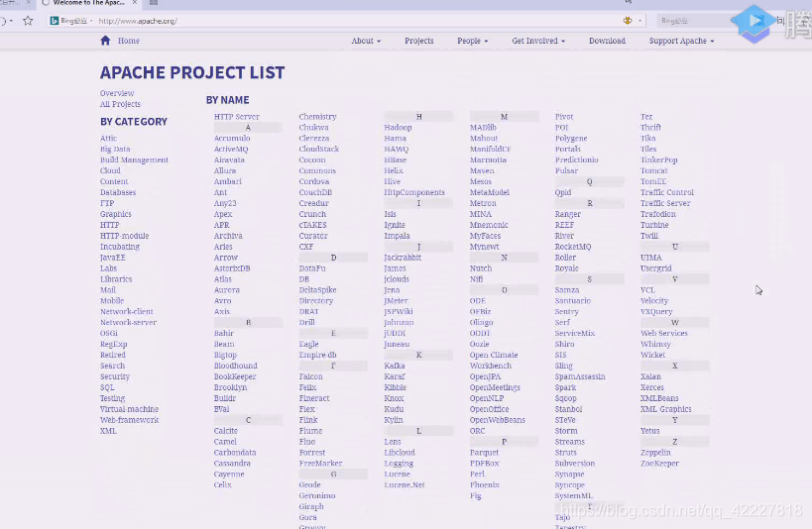Image resolution: width=812 pixels, height=529 pixels.
Task: Open the FreeMarker project link
Action: click(320, 464)
